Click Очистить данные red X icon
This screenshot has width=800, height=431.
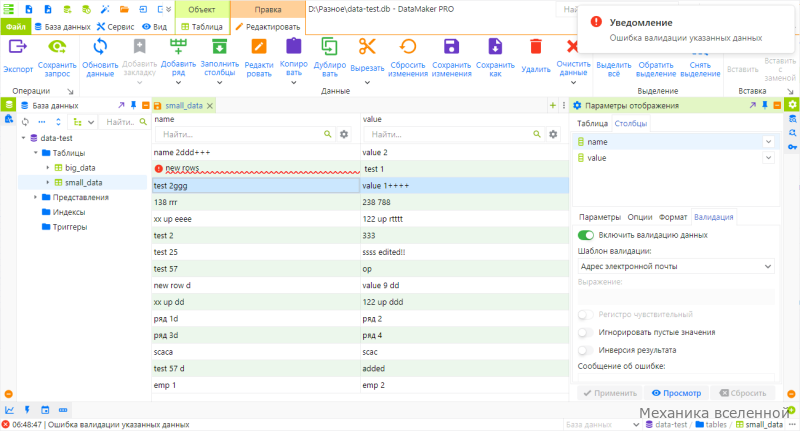tap(572, 47)
